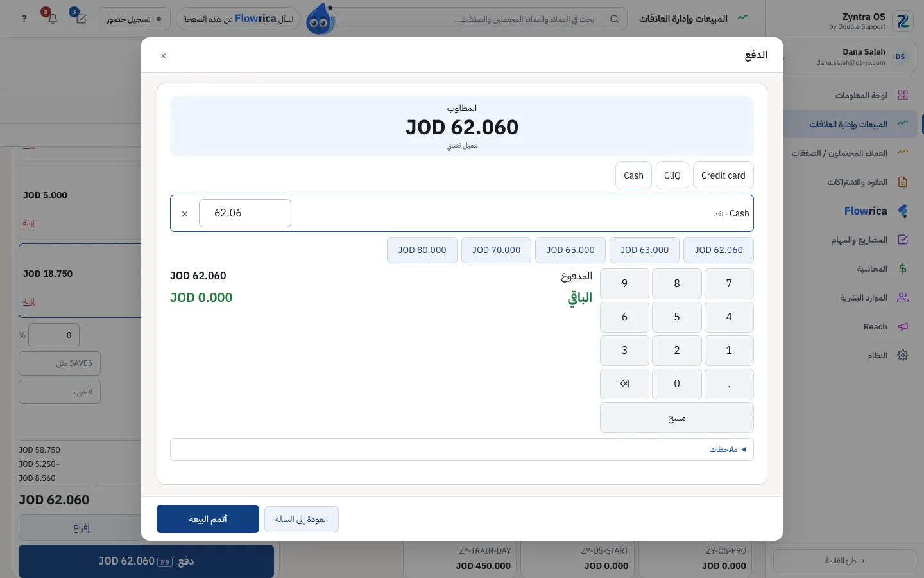Tap keypad digit 5
Screen dimensions: 924x578
(x=677, y=317)
